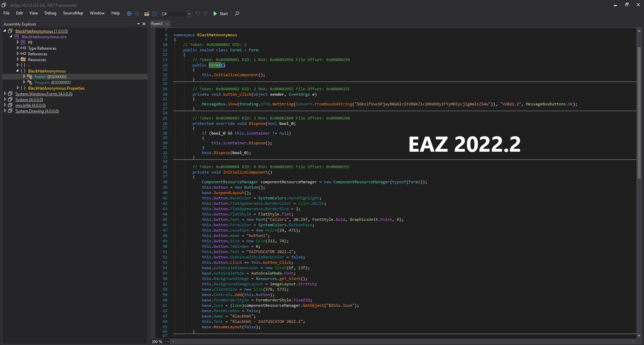Close the Assembly Explorer panel

pos(144,24)
